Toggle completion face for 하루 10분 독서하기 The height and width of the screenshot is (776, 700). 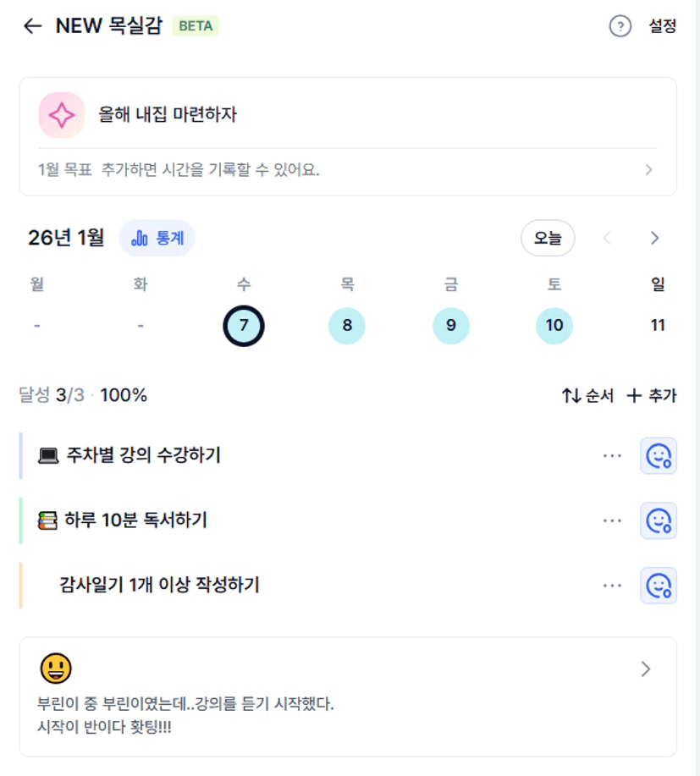(x=658, y=520)
